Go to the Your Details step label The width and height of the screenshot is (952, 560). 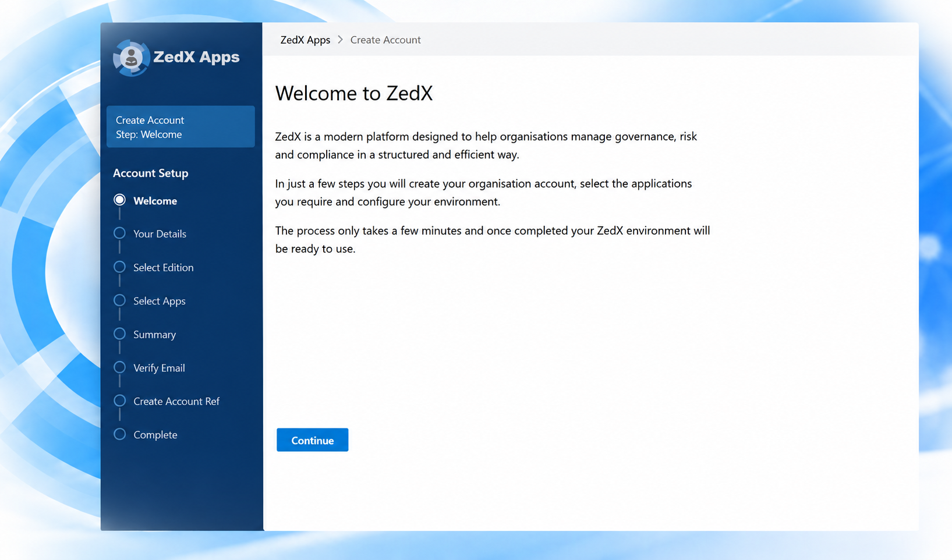(x=160, y=234)
